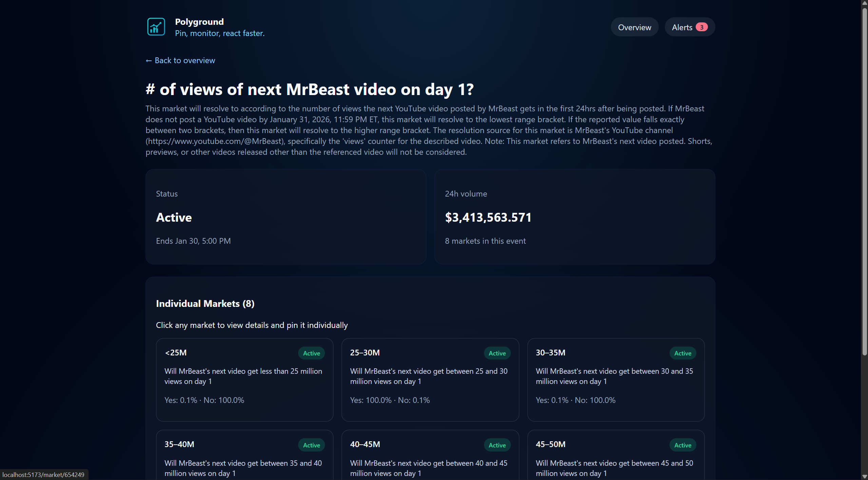The height and width of the screenshot is (480, 868).
Task: Click the scrollbar down arrow
Action: click(865, 477)
